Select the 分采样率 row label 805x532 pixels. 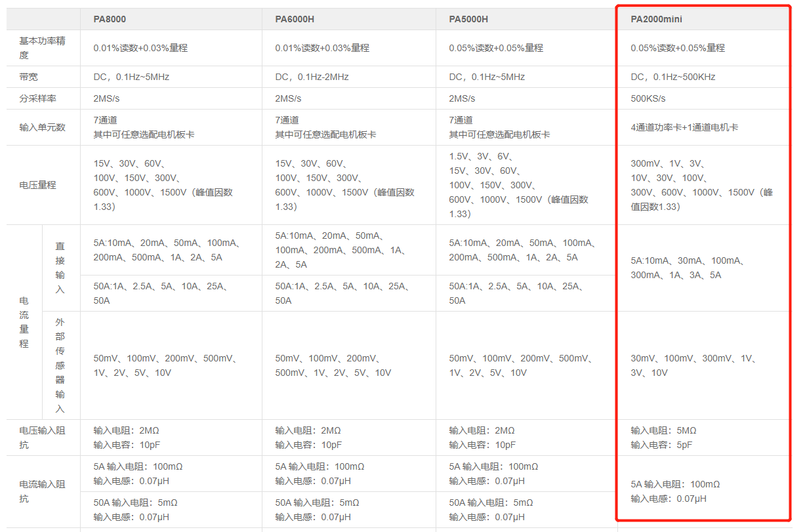click(38, 98)
